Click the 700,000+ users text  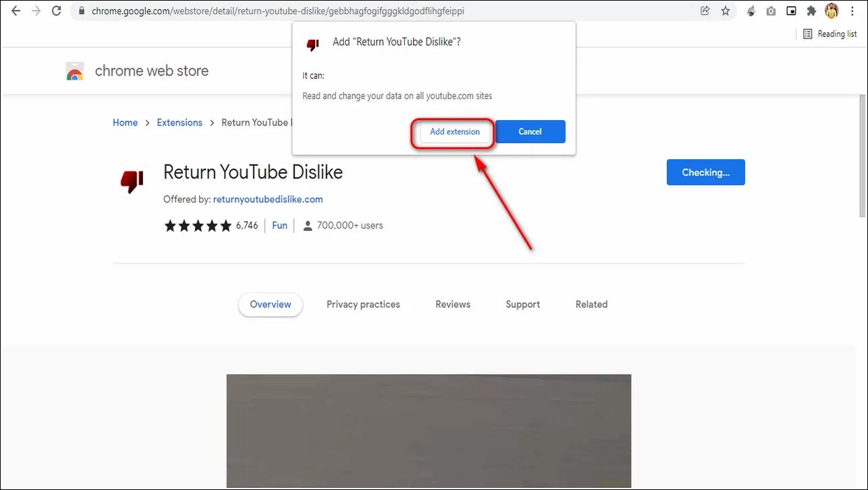(350, 225)
